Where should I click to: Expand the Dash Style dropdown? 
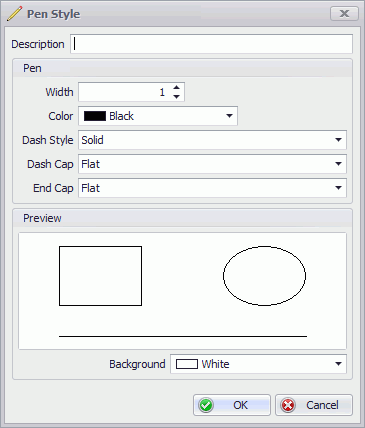338,140
